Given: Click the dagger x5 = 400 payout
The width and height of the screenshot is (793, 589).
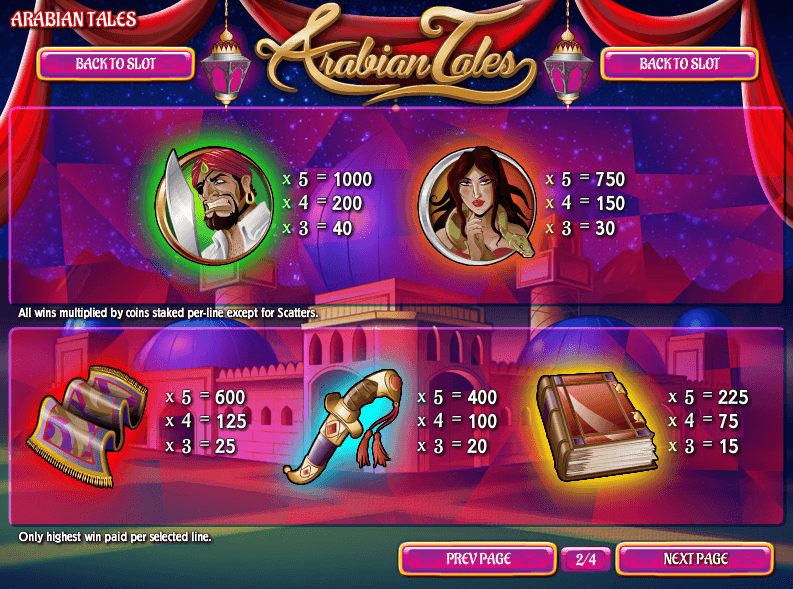Looking at the screenshot, I should pos(458,397).
